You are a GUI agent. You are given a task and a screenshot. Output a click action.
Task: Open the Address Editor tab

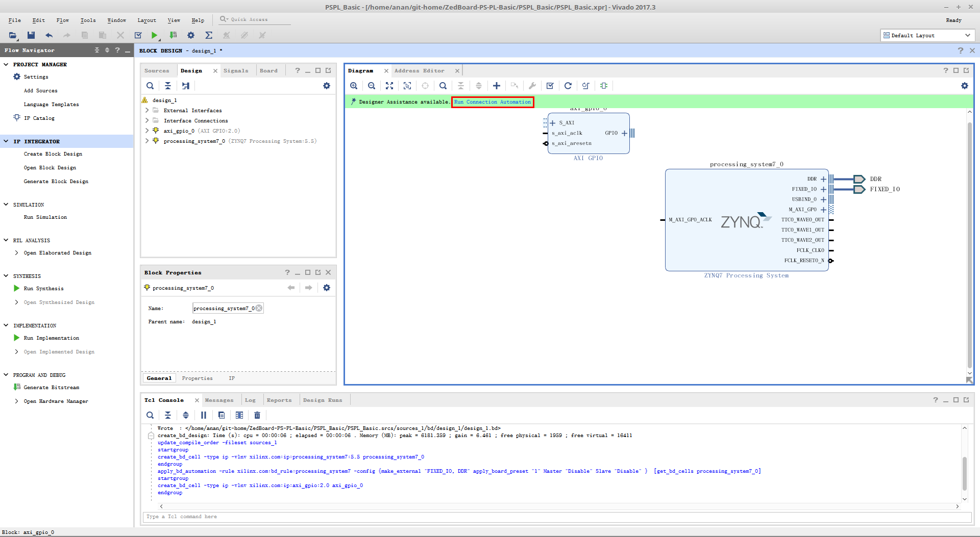coord(419,71)
